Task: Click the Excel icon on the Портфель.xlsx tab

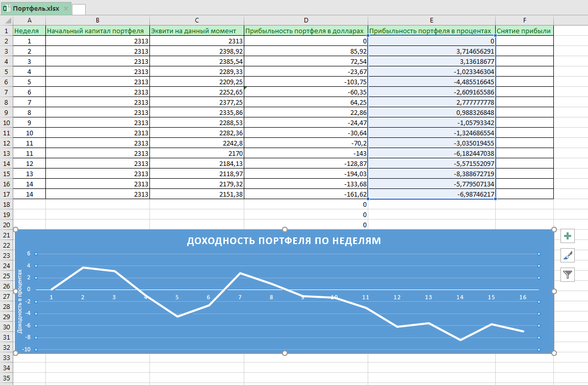Action: pyautogui.click(x=7, y=9)
